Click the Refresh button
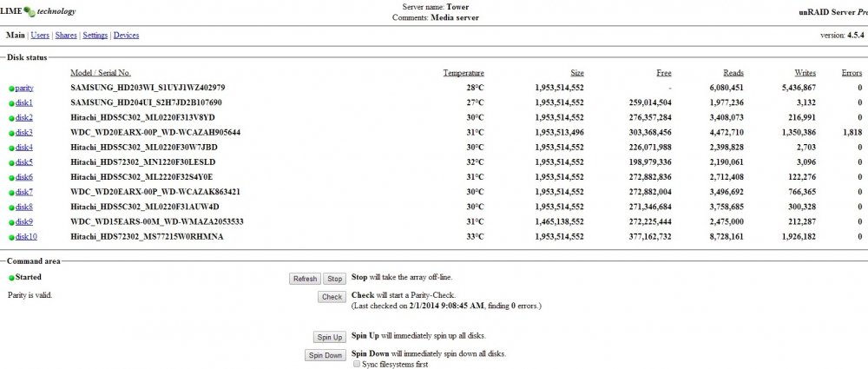This screenshot has height=369, width=868. (x=305, y=279)
